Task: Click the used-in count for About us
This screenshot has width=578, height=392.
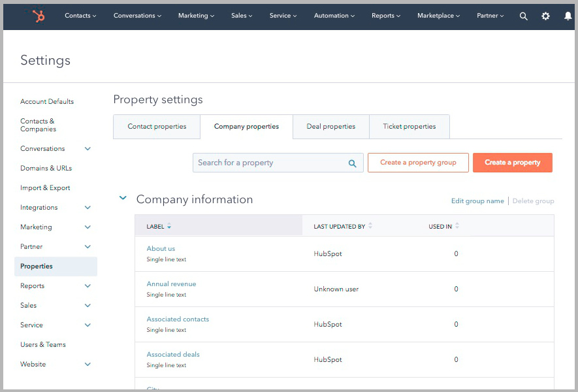Action: point(456,253)
